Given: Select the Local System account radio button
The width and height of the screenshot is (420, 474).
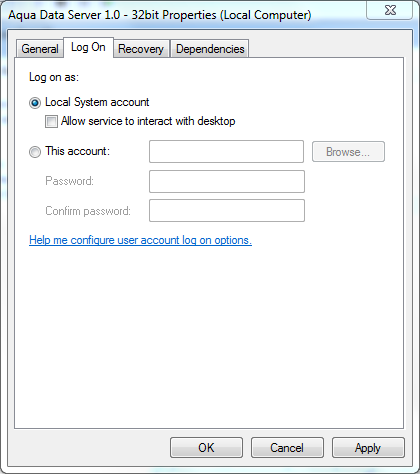Looking at the screenshot, I should point(35,103).
